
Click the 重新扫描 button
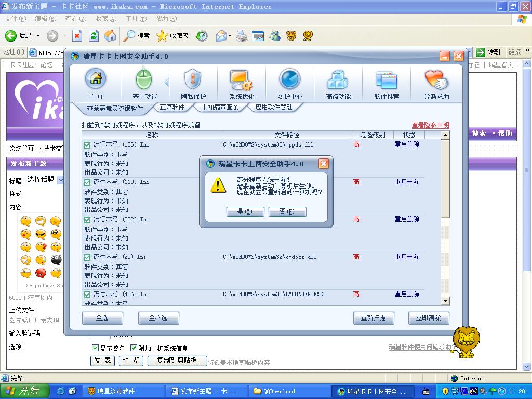click(373, 318)
